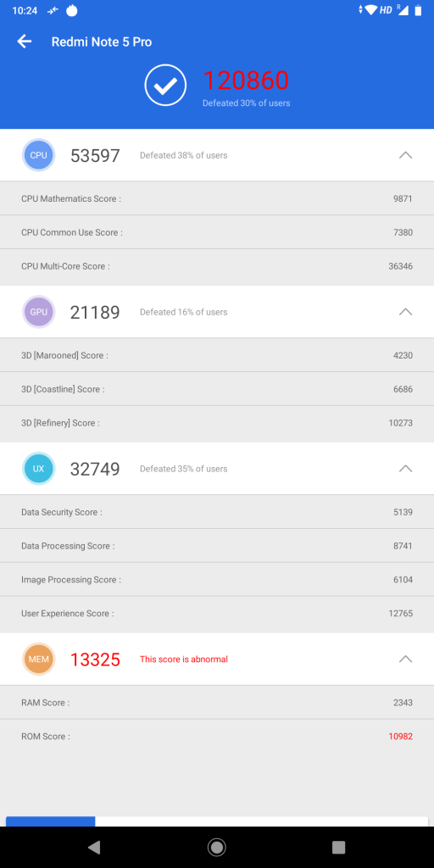The height and width of the screenshot is (868, 434).
Task: Select the CPU Multi-Core Score row
Action: point(217,266)
